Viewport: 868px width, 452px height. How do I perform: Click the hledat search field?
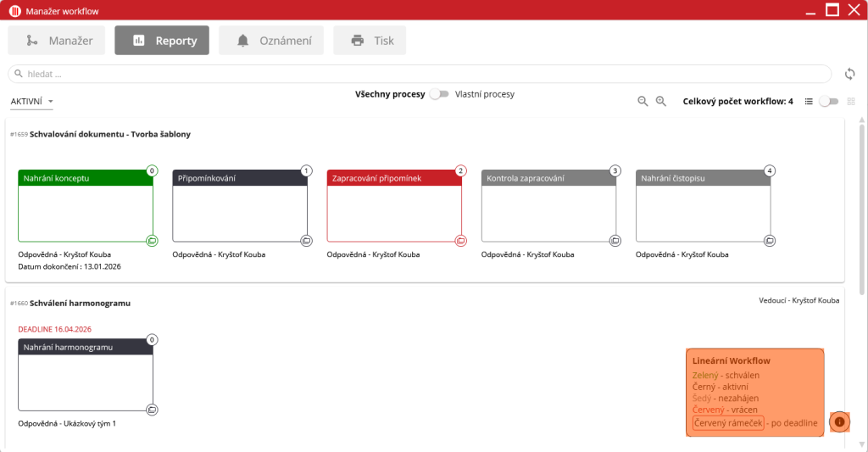[x=420, y=74]
